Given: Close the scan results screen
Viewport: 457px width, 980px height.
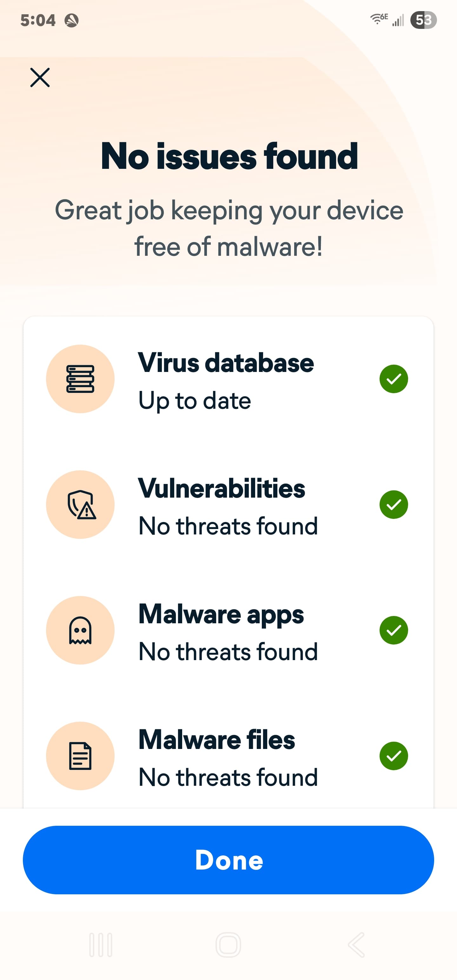Looking at the screenshot, I should (40, 78).
